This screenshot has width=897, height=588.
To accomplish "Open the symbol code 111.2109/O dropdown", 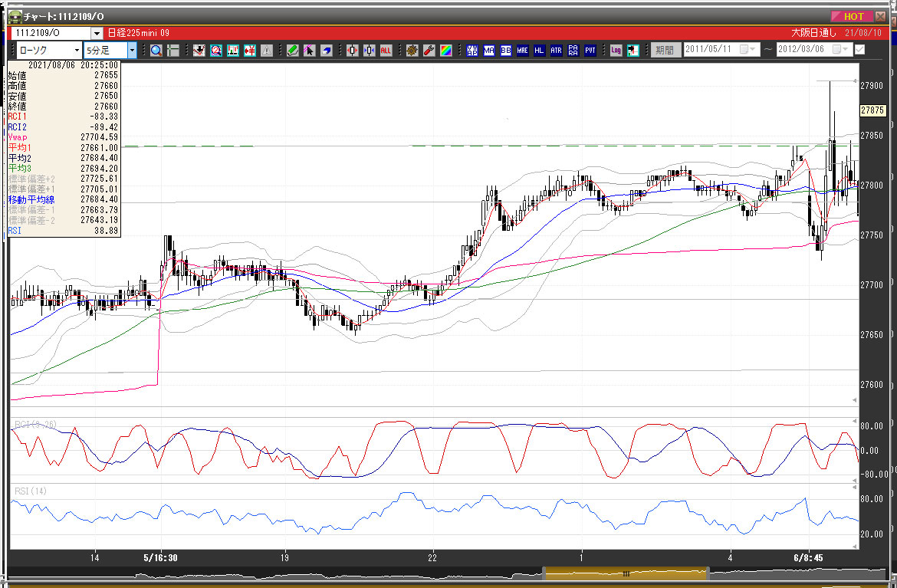I will tap(97, 33).
